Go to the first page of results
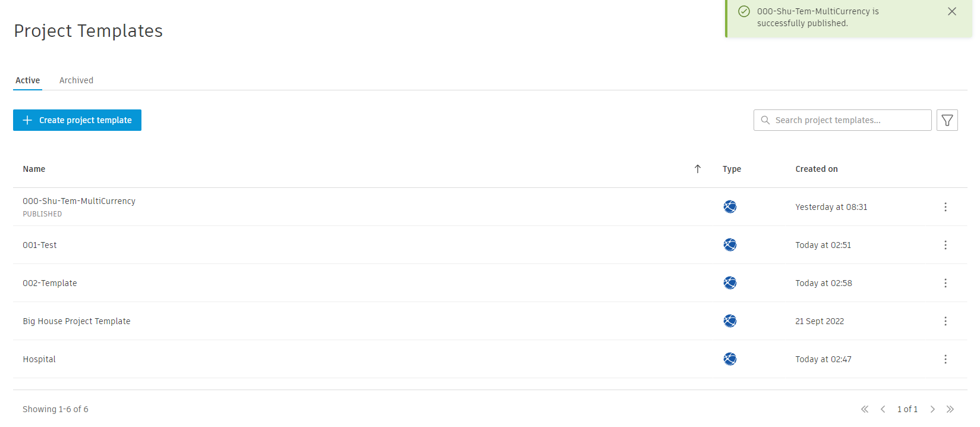Viewport: 980px width, 427px height. (865, 409)
